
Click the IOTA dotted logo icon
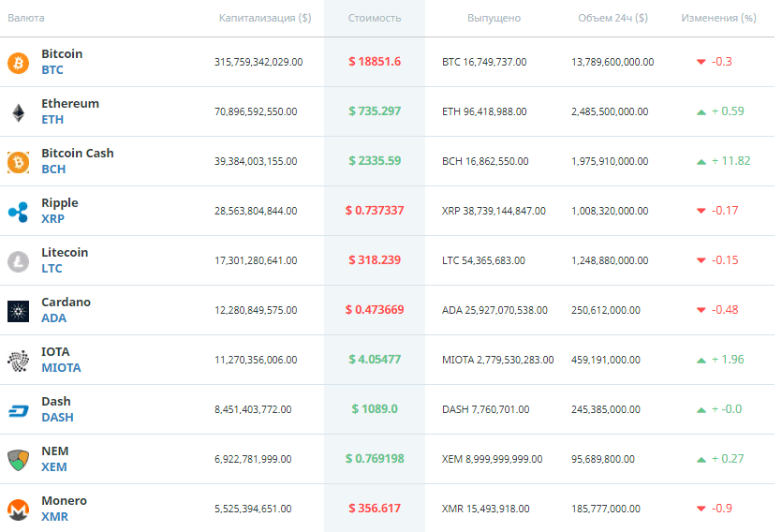[19, 361]
